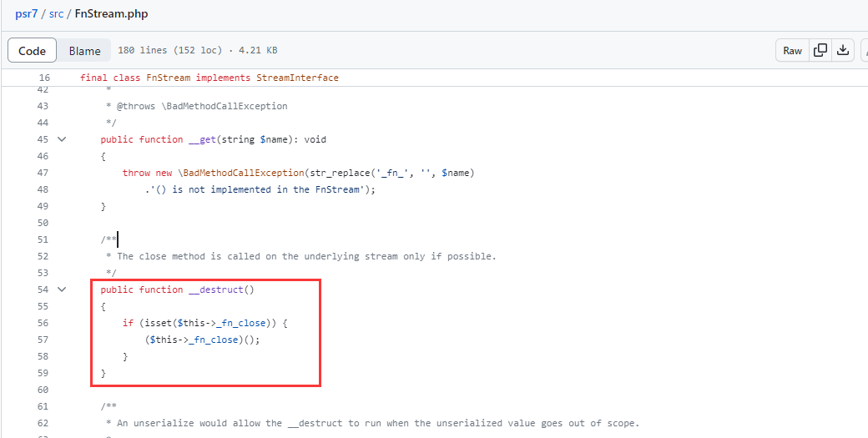Click line number 56
The height and width of the screenshot is (438, 868).
43,323
